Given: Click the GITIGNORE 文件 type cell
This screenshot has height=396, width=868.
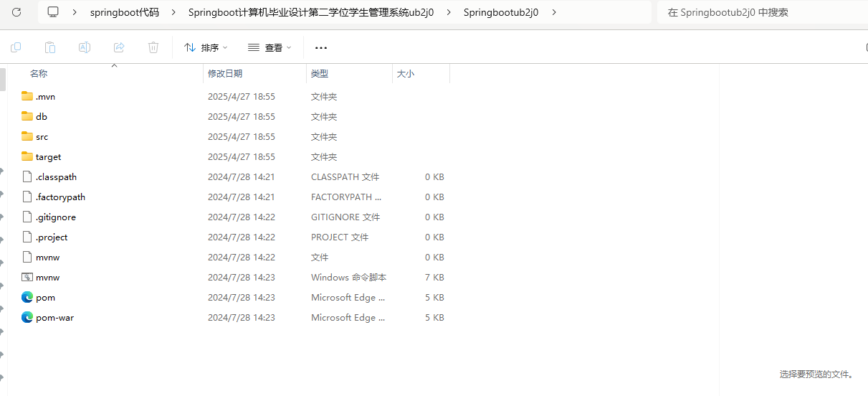Looking at the screenshot, I should (x=345, y=217).
